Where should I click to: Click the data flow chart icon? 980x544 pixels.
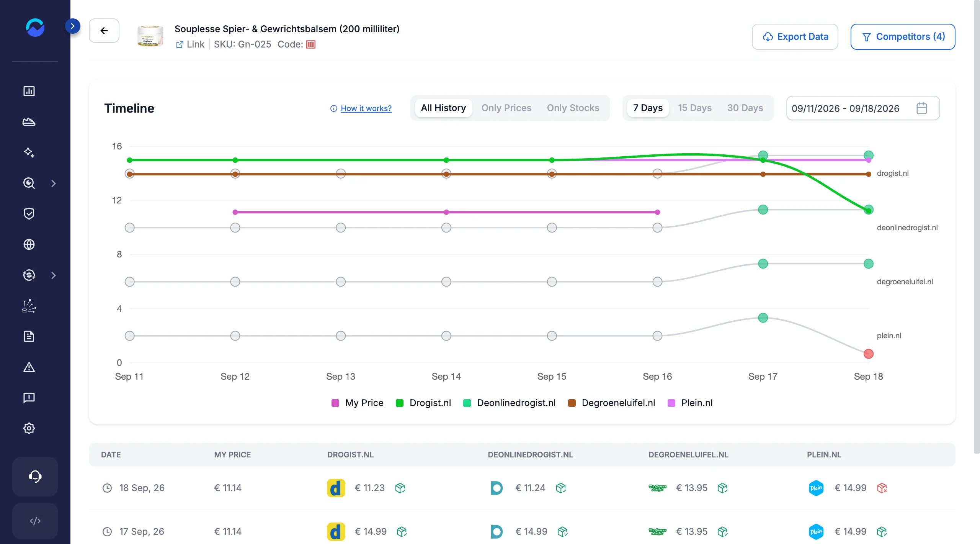pyautogui.click(x=29, y=306)
